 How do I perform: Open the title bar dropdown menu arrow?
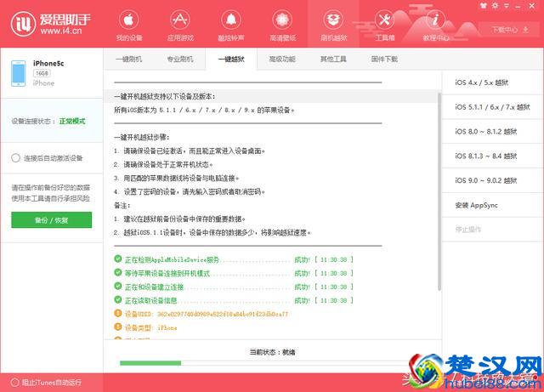coord(507,6)
